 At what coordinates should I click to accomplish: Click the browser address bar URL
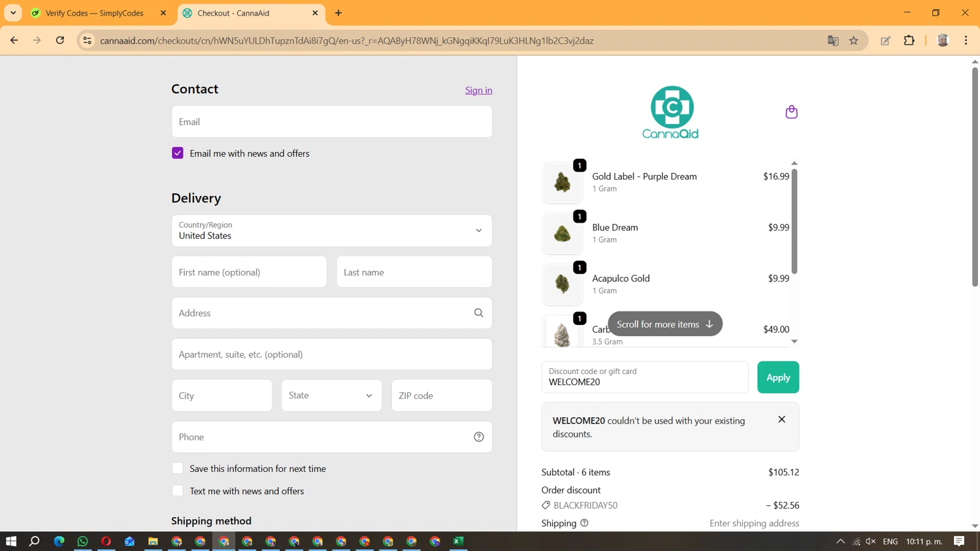coord(346,40)
